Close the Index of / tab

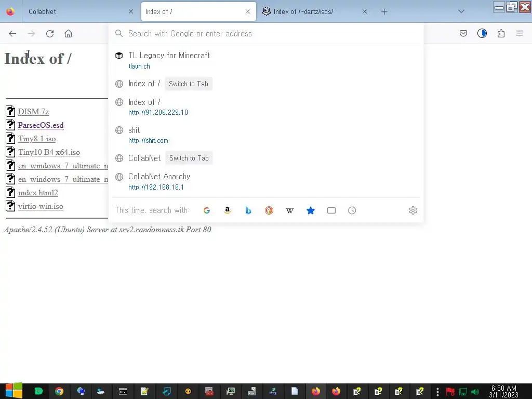(x=248, y=11)
